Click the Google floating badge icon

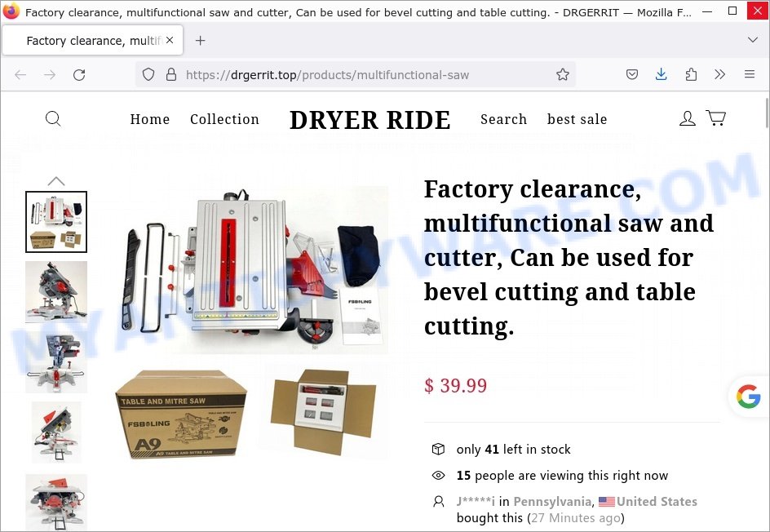tap(749, 397)
